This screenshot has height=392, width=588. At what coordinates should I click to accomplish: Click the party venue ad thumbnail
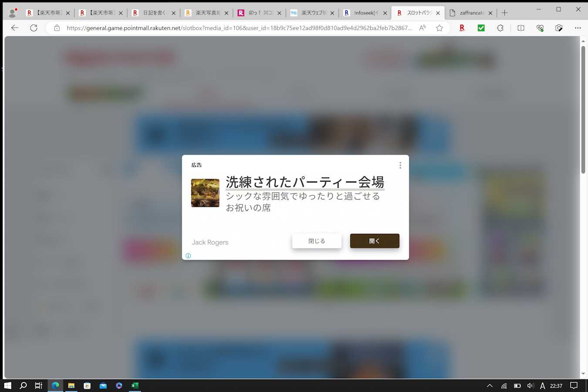tap(205, 193)
